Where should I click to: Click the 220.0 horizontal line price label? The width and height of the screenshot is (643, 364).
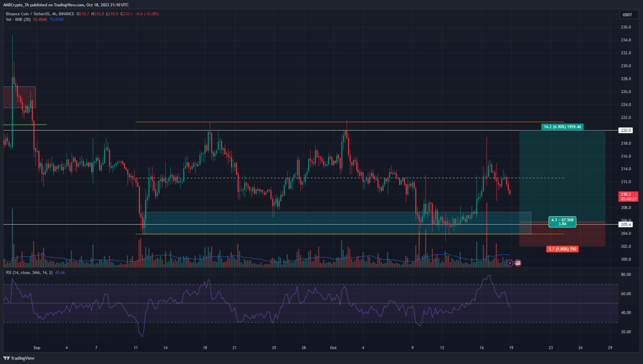pos(626,131)
